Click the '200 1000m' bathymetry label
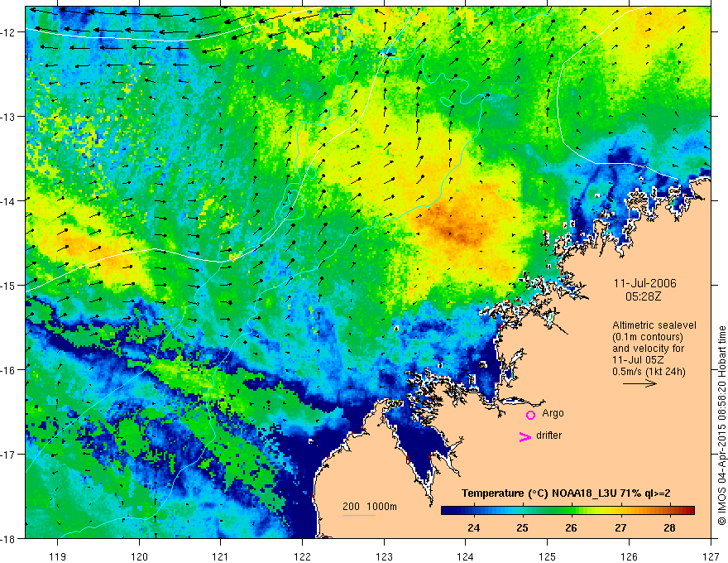Screen dimensions: 728x563 click(x=370, y=507)
